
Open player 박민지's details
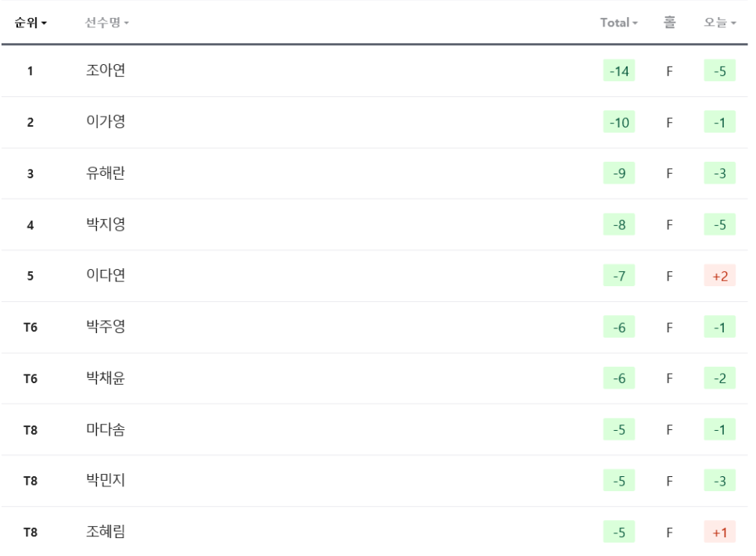106,481
